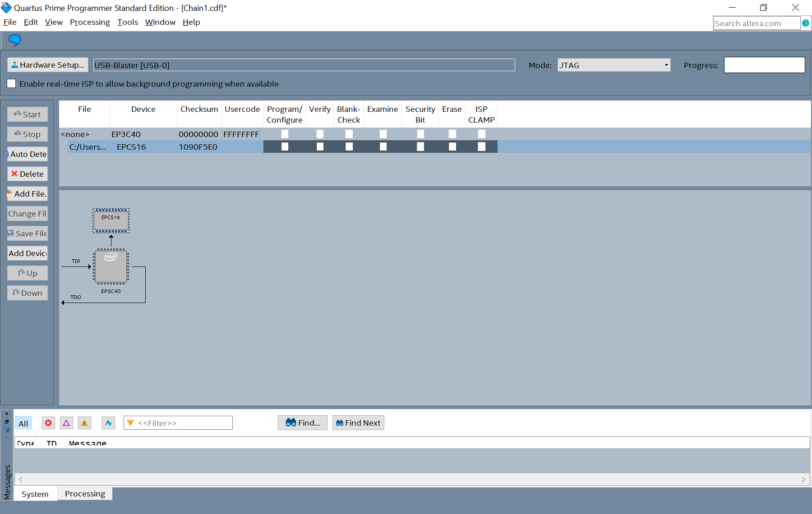Check Security Bit for the EPCS16 row
The width and height of the screenshot is (812, 514).
[420, 147]
